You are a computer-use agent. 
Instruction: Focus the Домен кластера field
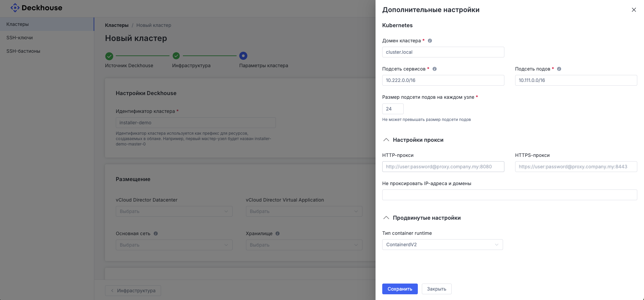(443, 52)
